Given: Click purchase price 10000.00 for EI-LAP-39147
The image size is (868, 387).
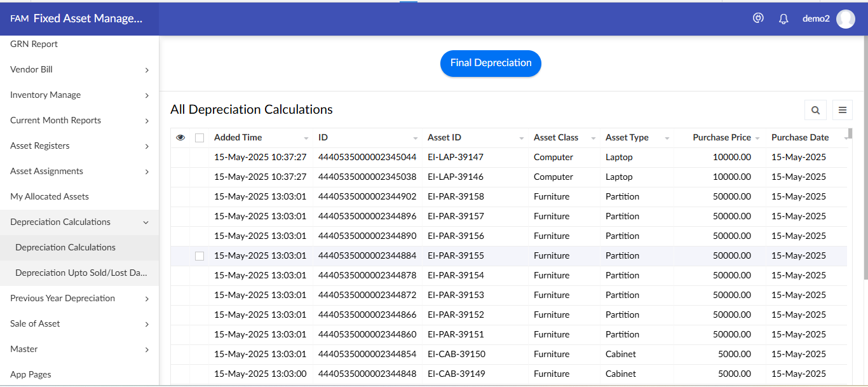Looking at the screenshot, I should (x=732, y=157).
